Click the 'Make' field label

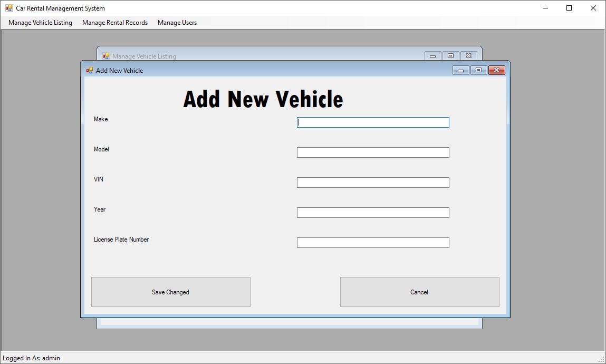point(101,119)
